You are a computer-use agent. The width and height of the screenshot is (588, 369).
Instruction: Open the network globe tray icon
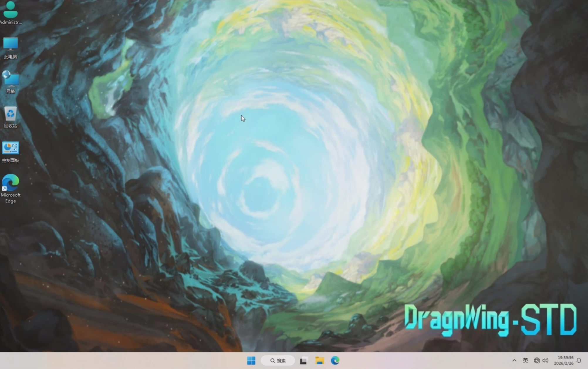(x=537, y=360)
